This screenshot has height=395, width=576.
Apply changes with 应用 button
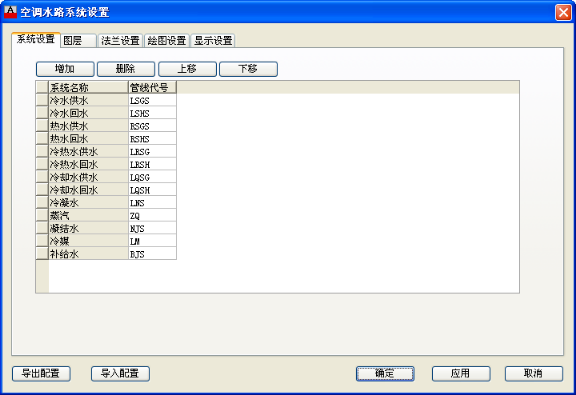(461, 374)
